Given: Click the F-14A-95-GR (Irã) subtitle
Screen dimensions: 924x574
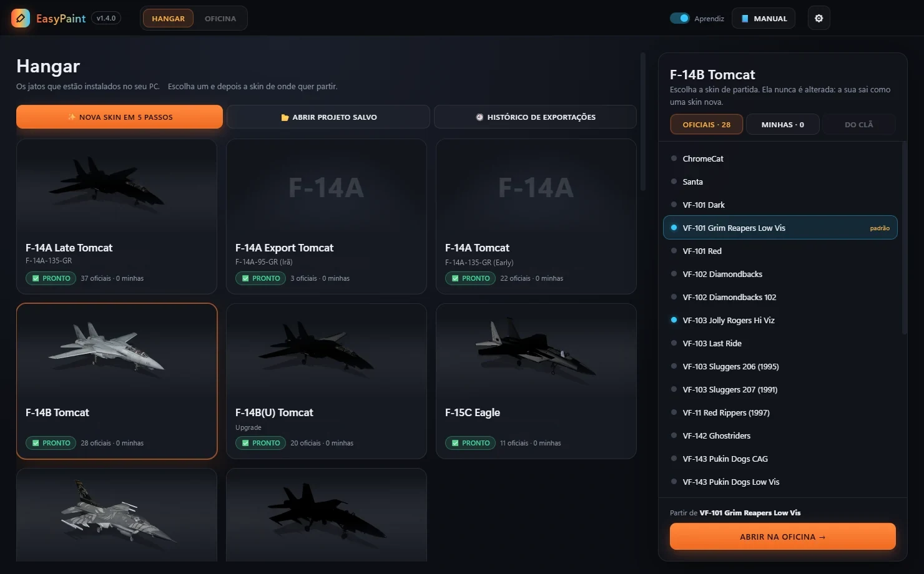Looking at the screenshot, I should (x=264, y=262).
